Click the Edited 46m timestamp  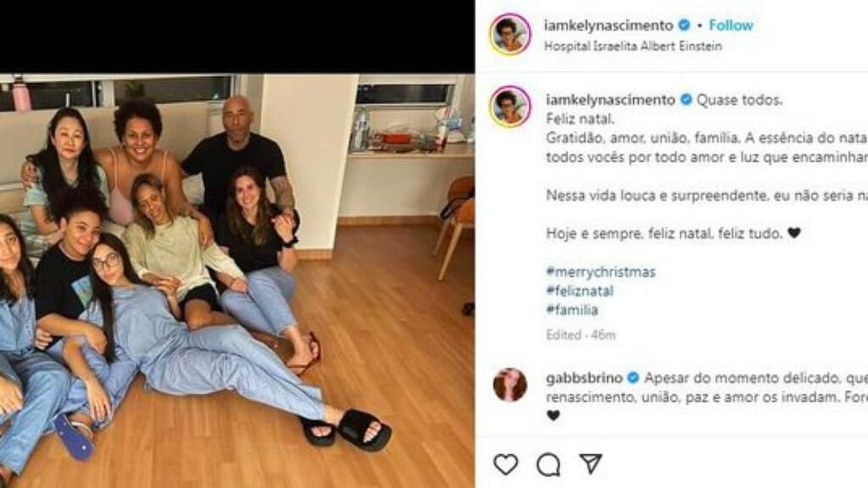[581, 335]
